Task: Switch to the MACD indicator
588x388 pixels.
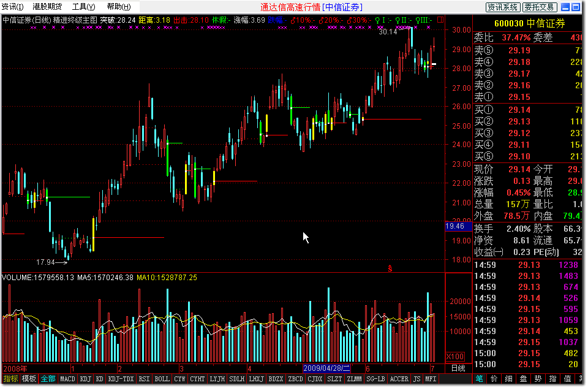Action: point(67,379)
